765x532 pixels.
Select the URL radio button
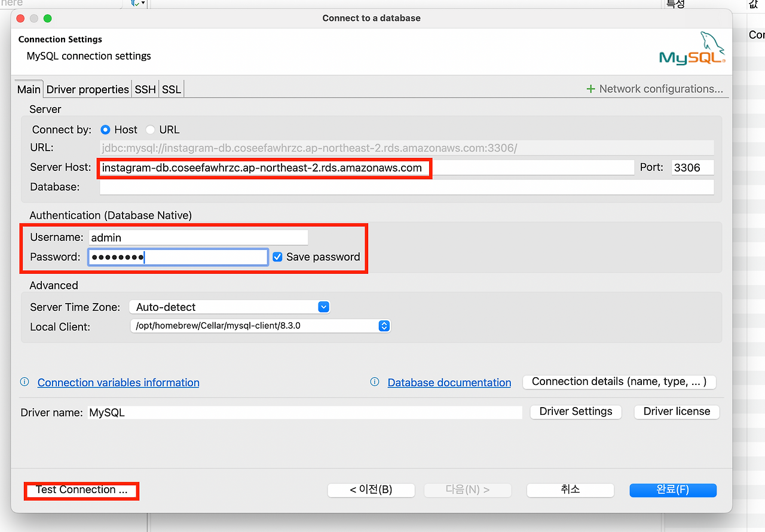click(x=150, y=130)
